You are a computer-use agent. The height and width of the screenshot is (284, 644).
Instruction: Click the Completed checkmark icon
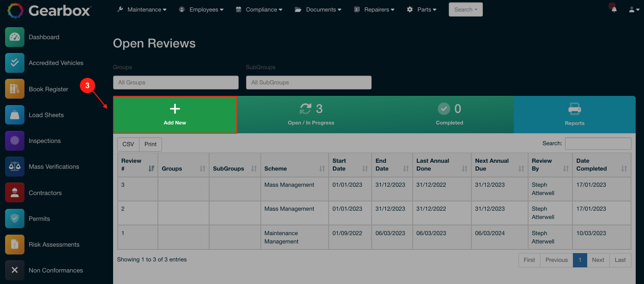pos(444,109)
